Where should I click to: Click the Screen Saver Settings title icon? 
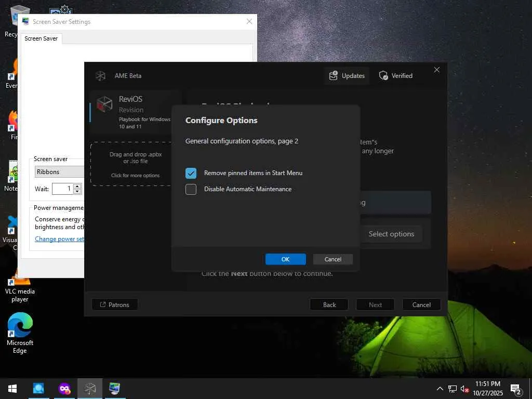pyautogui.click(x=25, y=21)
